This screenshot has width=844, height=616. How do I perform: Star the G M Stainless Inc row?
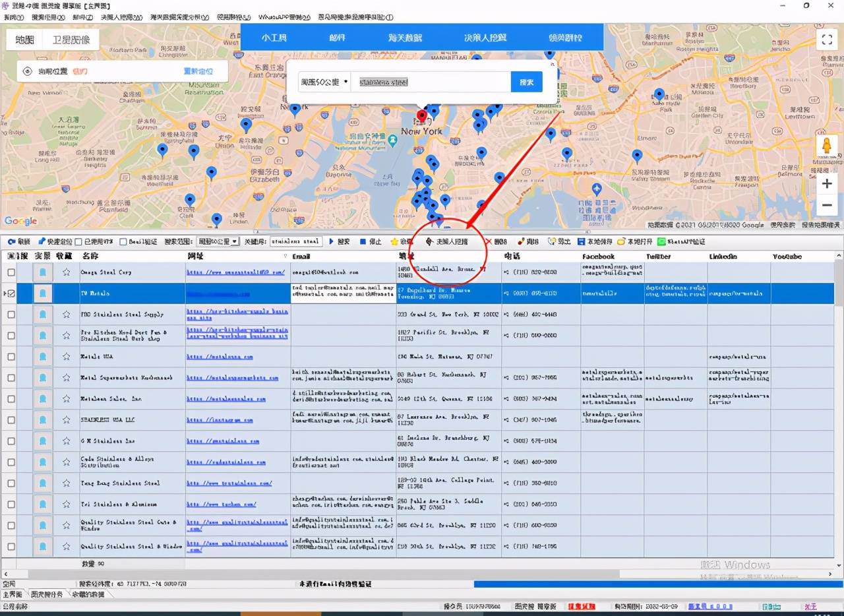66,441
